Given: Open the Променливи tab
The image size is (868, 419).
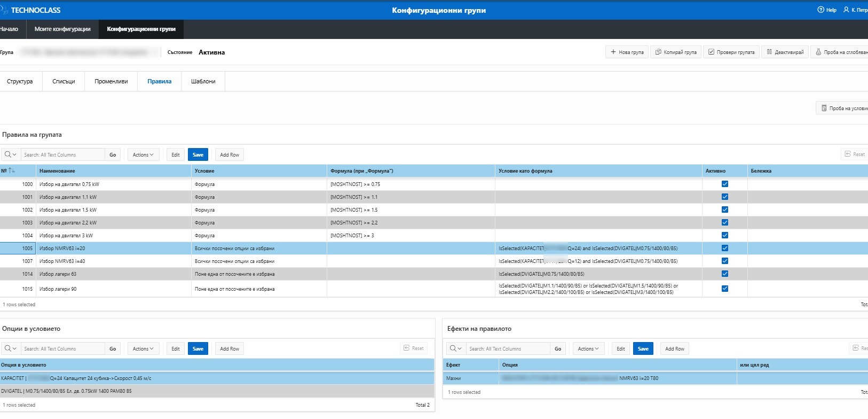Looking at the screenshot, I should 111,81.
